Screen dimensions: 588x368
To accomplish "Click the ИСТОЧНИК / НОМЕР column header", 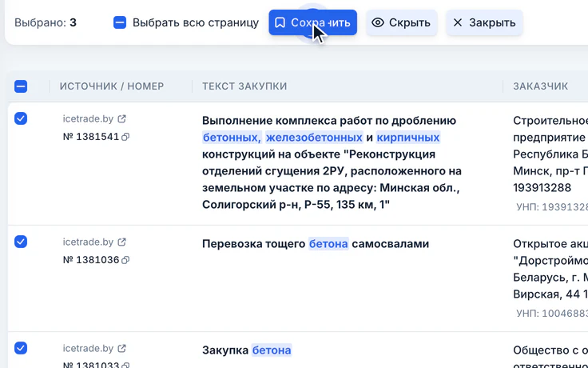I will [x=112, y=86].
